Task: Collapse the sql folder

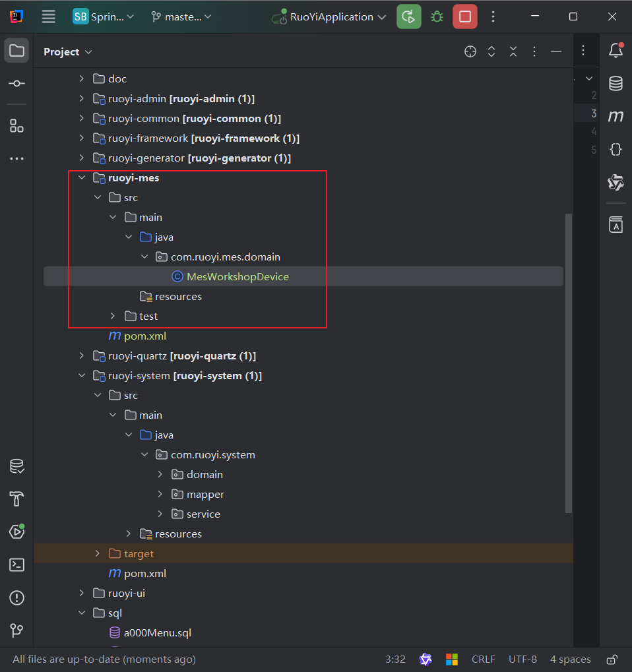Action: click(81, 613)
